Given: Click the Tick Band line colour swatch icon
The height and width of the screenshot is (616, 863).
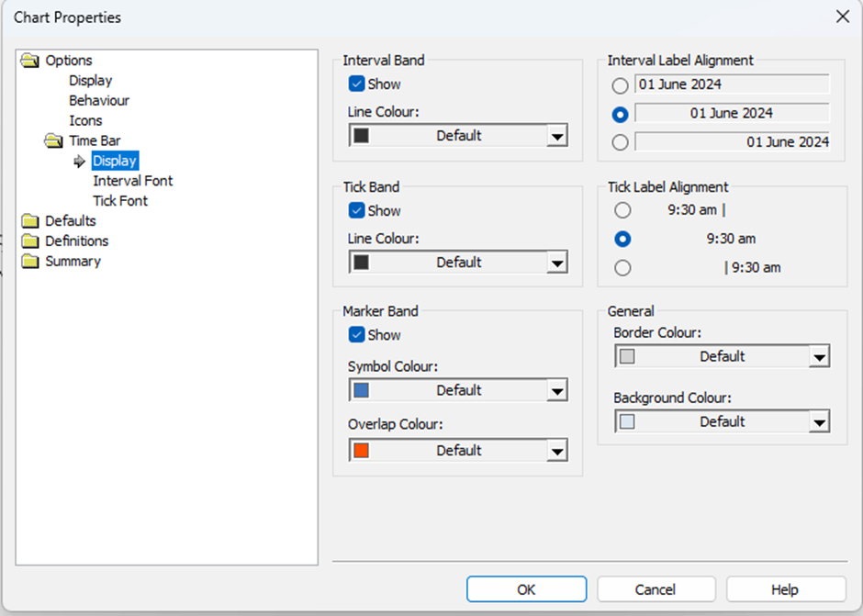Looking at the screenshot, I should pyautogui.click(x=360, y=262).
